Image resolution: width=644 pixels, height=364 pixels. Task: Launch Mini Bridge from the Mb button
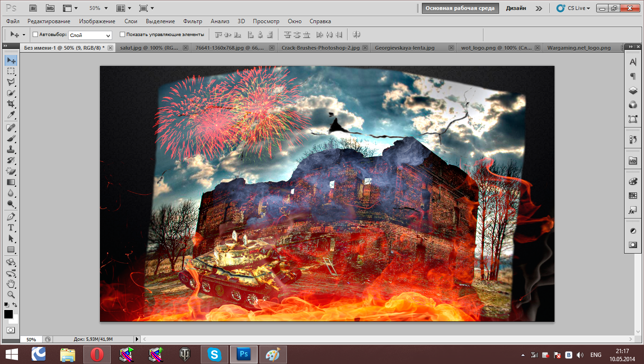pyautogui.click(x=50, y=8)
